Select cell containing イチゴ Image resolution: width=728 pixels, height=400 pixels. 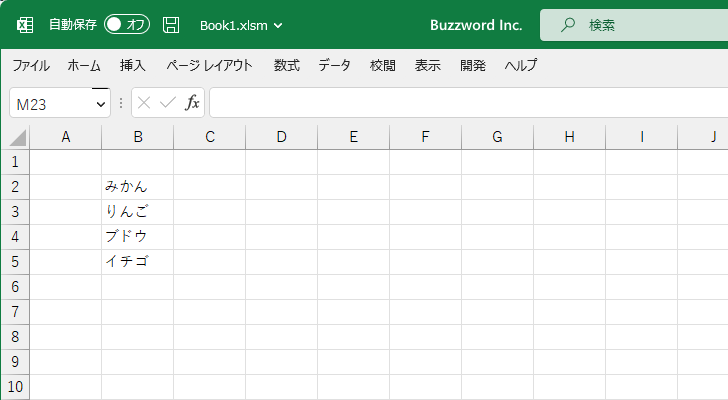137,262
